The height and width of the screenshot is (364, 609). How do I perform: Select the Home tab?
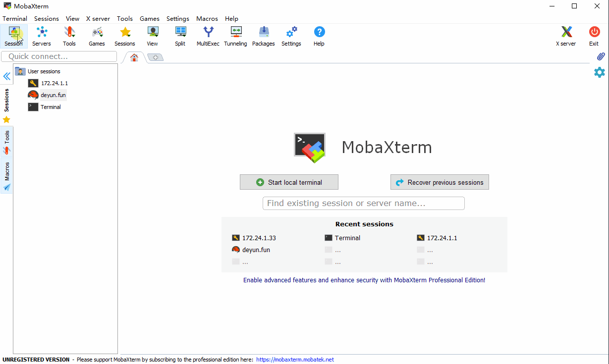pos(134,57)
